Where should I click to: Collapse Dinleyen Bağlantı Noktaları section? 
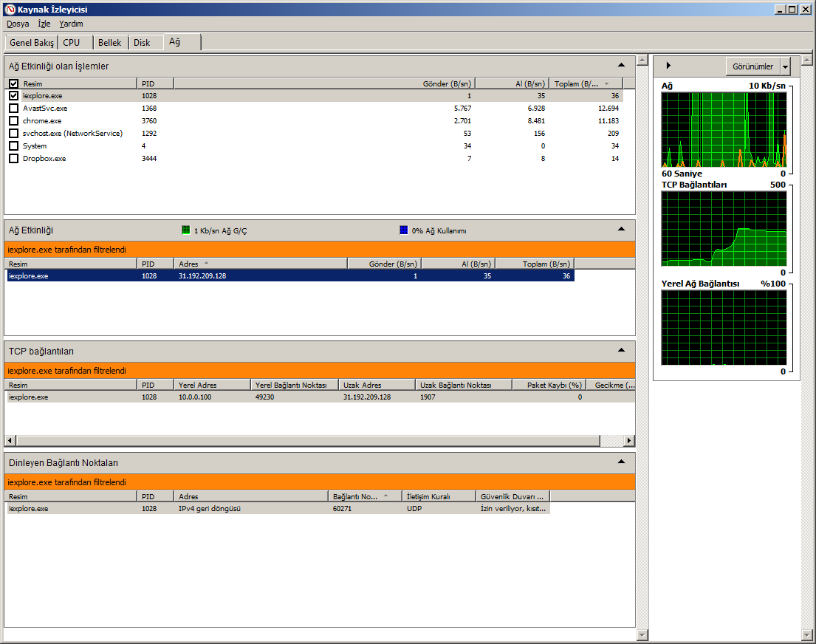[x=621, y=462]
